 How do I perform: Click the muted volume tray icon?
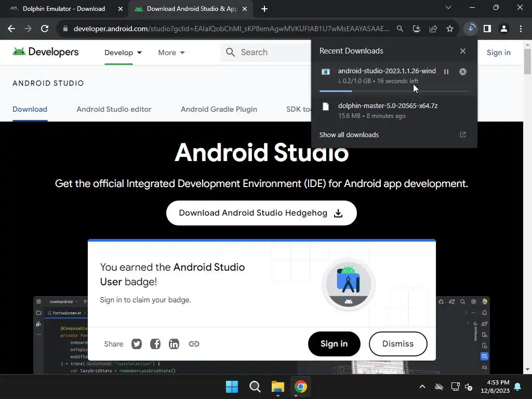point(469,387)
